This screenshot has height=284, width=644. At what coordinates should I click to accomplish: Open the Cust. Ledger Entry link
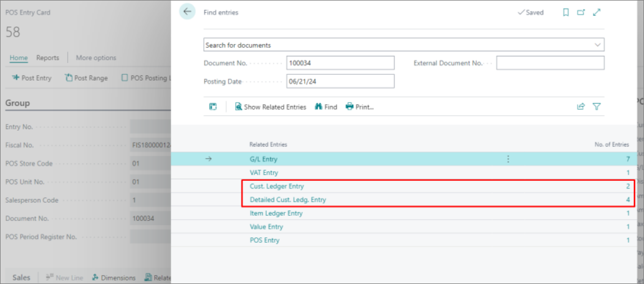pos(277,186)
